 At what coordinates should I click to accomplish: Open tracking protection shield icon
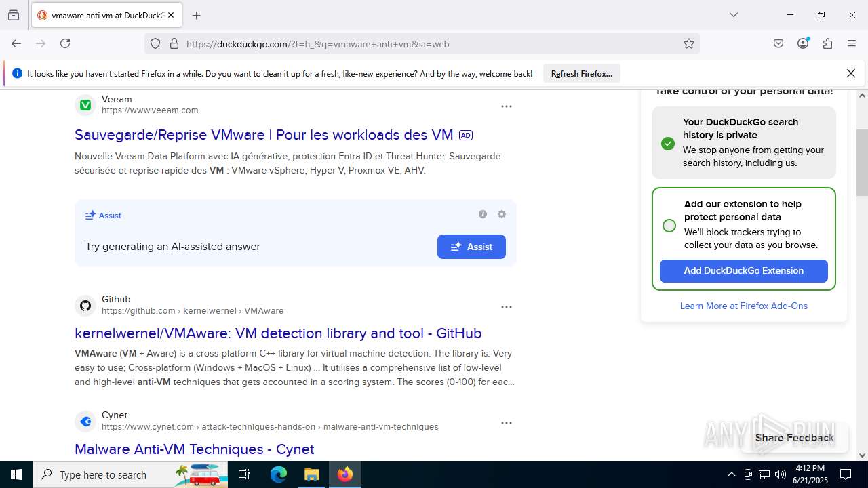pyautogui.click(x=155, y=43)
